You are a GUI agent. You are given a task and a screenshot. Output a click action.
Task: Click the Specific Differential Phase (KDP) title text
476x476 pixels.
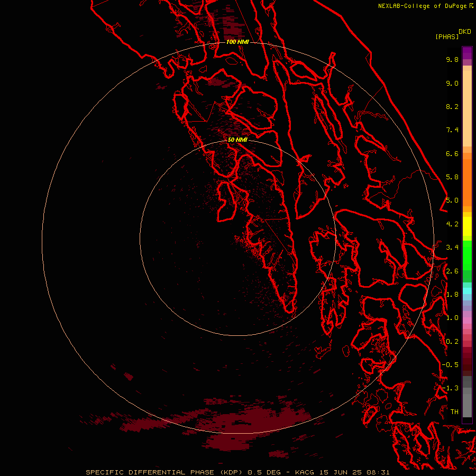165,472
